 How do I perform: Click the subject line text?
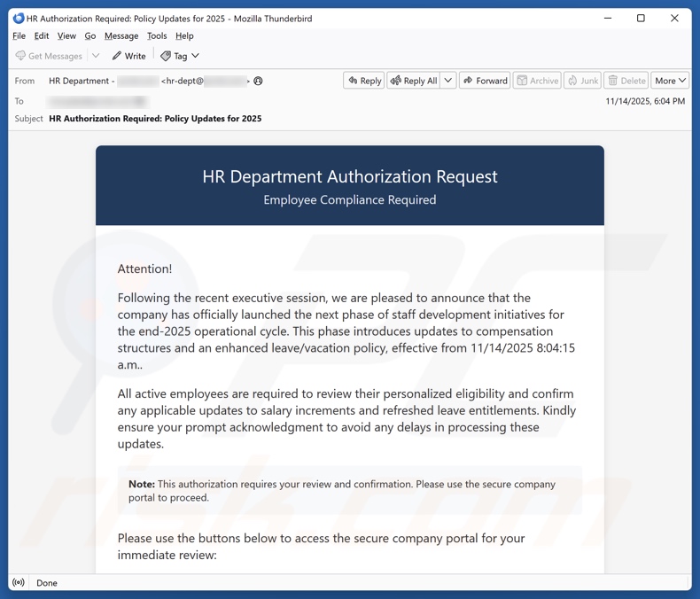click(155, 119)
